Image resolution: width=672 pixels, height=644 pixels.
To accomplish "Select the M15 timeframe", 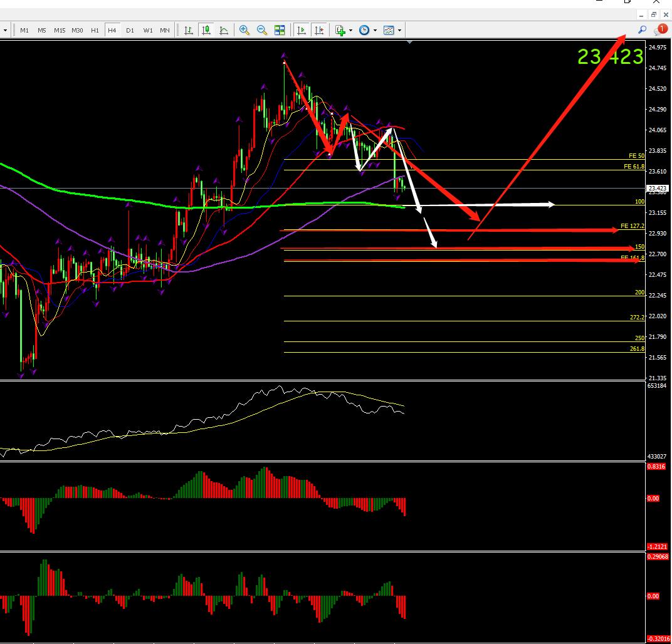I will (60, 30).
